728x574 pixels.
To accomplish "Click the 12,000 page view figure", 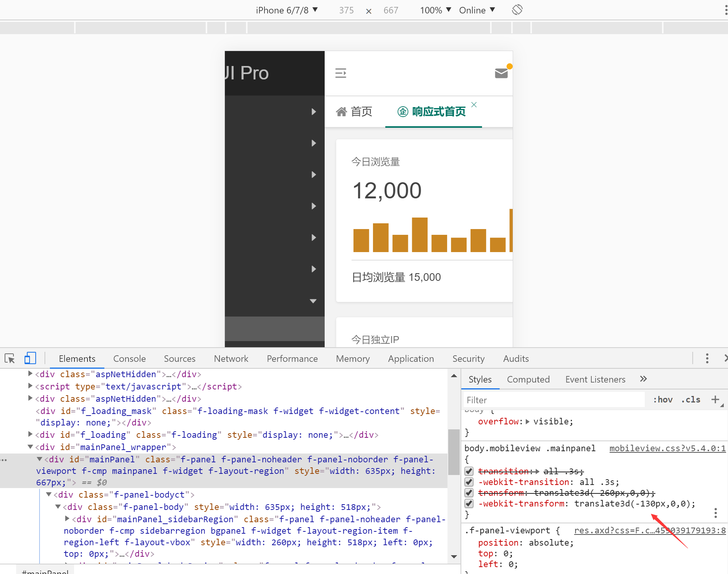I will [x=387, y=191].
